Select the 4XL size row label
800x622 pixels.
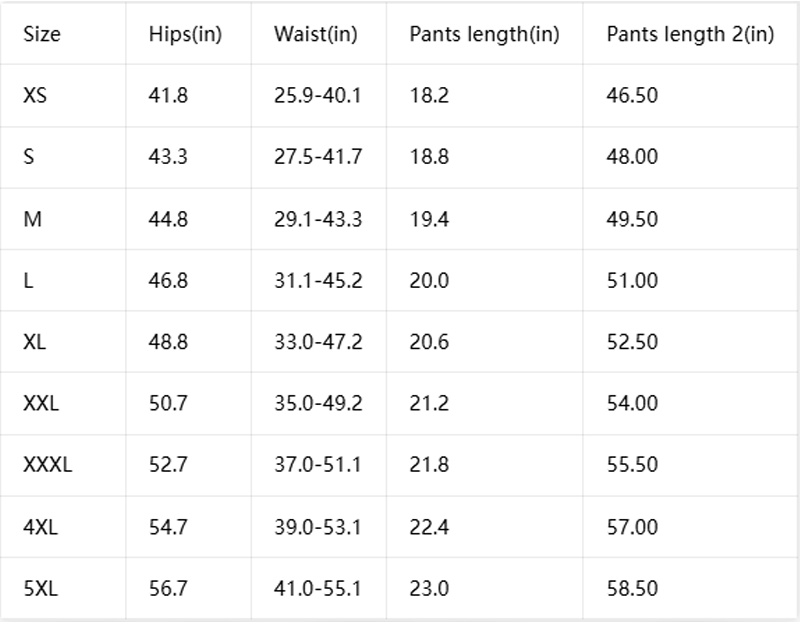(x=40, y=527)
